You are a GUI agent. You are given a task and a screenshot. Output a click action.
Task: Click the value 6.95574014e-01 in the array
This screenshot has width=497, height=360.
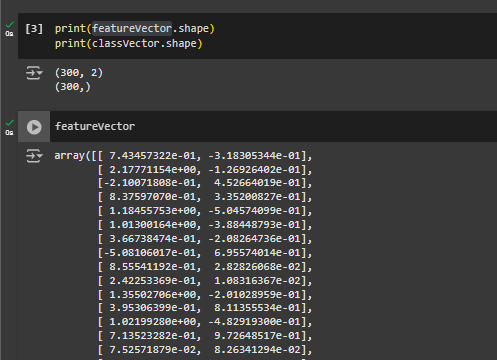point(257,253)
